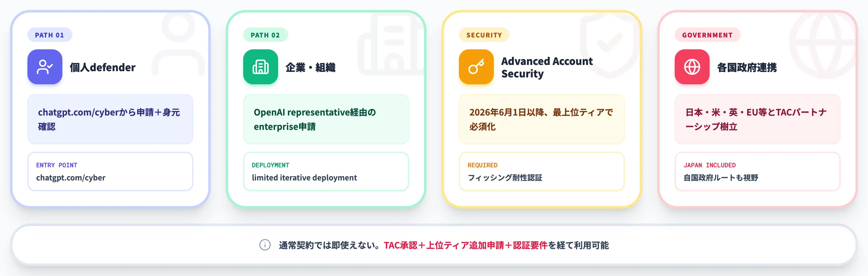The image size is (868, 276).
Task: Click the 個人defender heading
Action: coord(103,67)
